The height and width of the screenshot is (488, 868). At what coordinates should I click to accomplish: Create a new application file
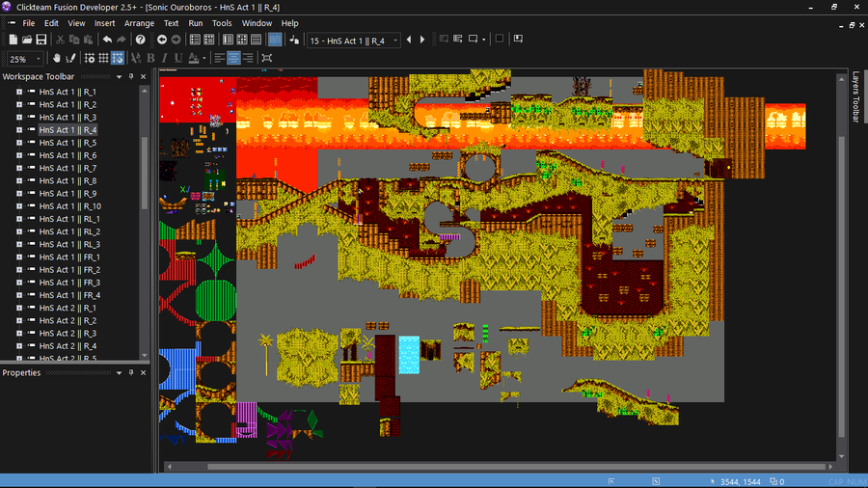coord(13,40)
